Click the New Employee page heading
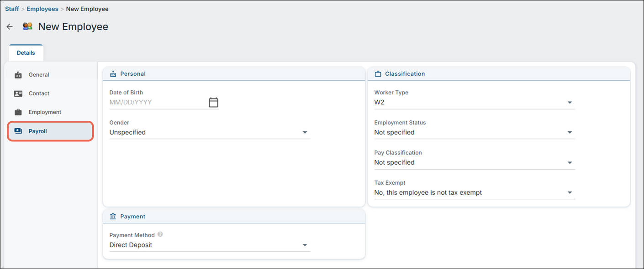 (x=73, y=26)
